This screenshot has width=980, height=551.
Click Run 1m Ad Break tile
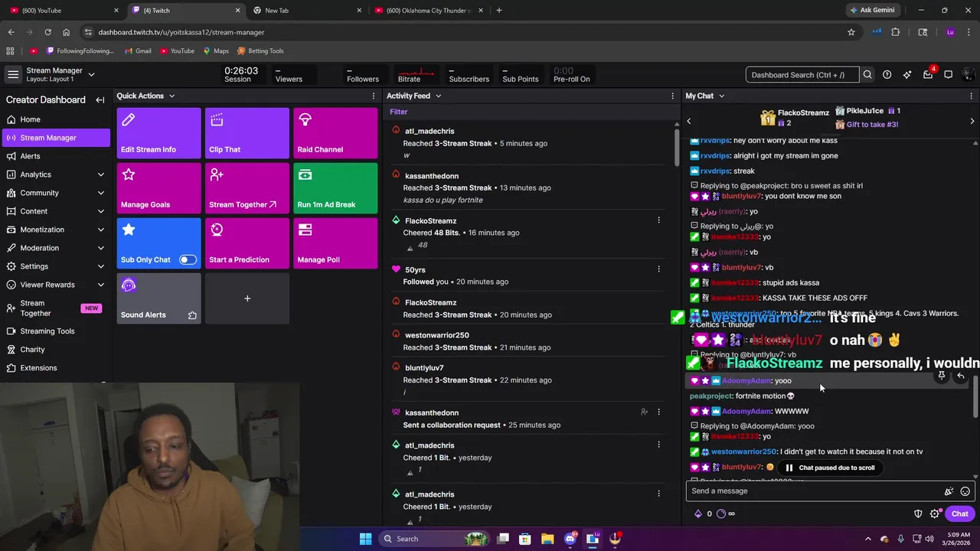pyautogui.click(x=335, y=188)
